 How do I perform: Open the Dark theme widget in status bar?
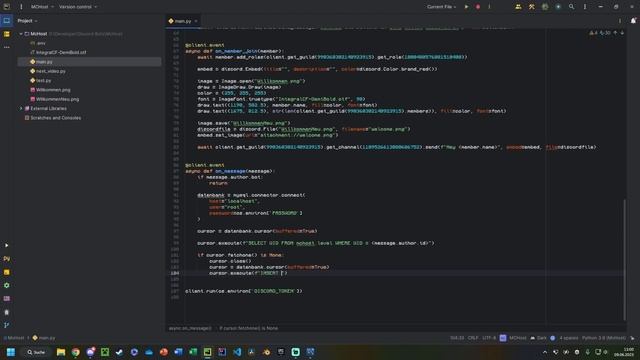(x=539, y=338)
